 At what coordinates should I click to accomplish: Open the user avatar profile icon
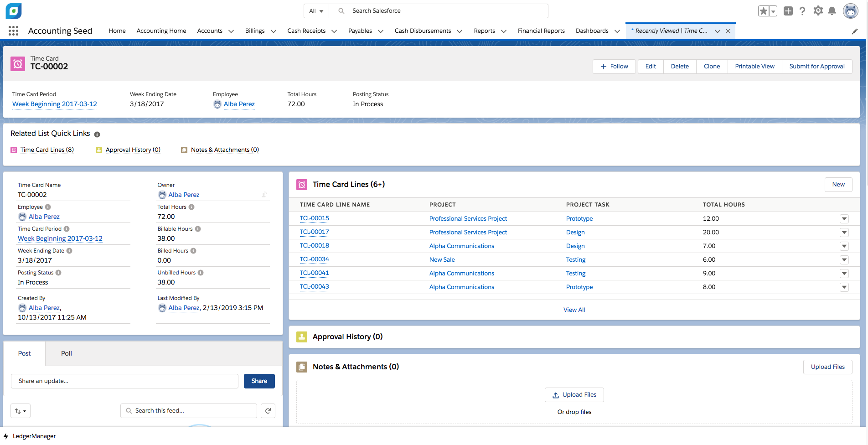(851, 10)
